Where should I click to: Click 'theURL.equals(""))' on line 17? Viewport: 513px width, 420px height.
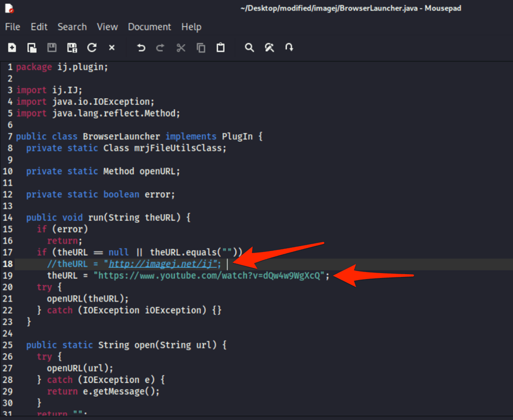(x=196, y=253)
